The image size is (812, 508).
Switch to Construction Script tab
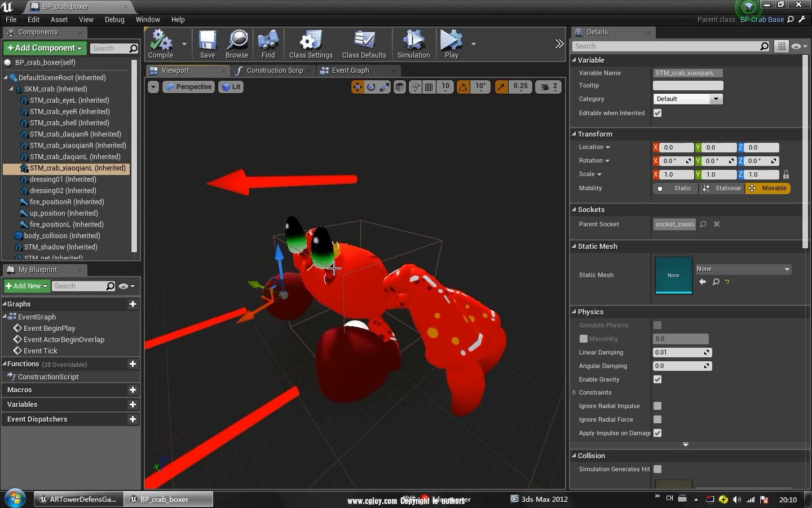274,71
